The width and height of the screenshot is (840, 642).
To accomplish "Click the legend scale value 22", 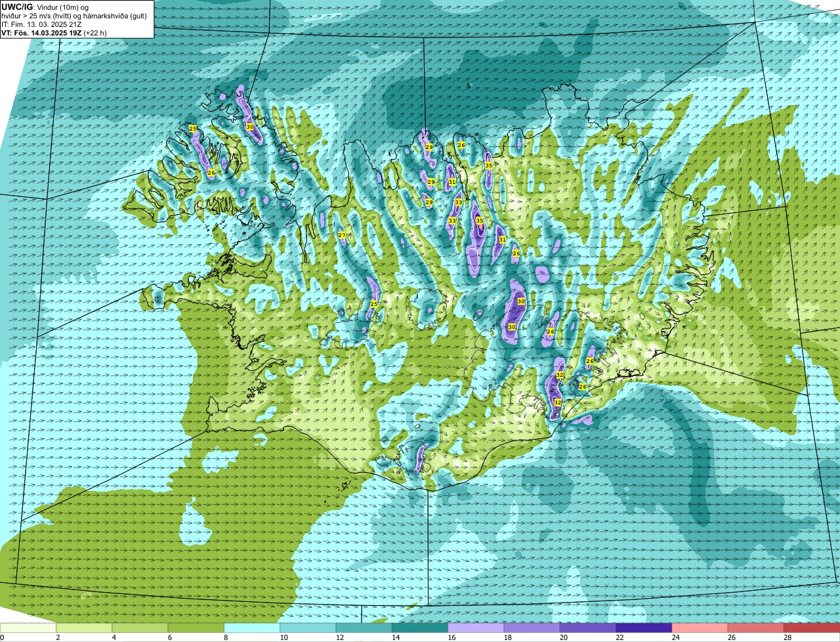I will click(619, 637).
